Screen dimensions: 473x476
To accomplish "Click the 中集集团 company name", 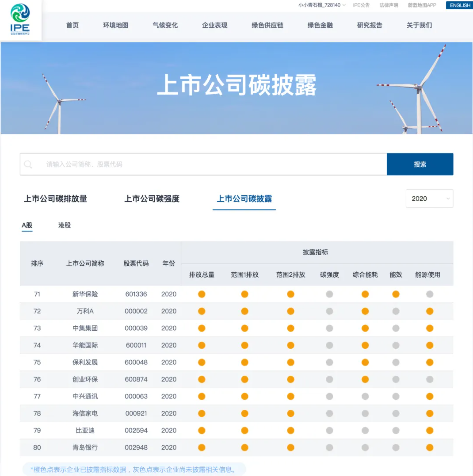I will [85, 328].
